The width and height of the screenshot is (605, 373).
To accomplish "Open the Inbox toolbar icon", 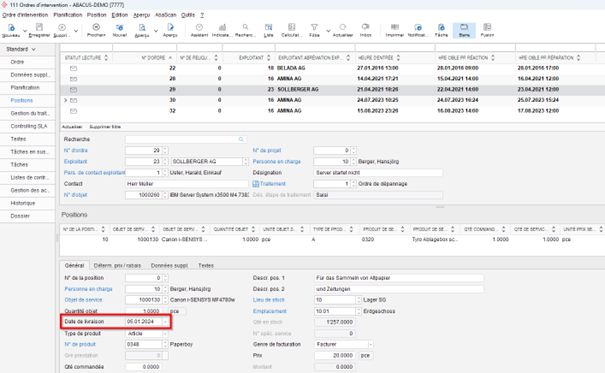I will [365, 27].
